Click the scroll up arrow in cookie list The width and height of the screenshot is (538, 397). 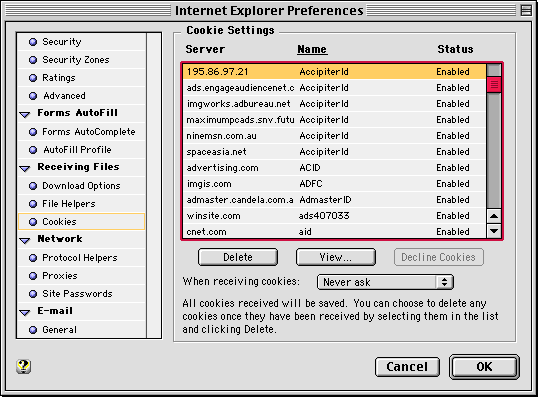[x=494, y=216]
